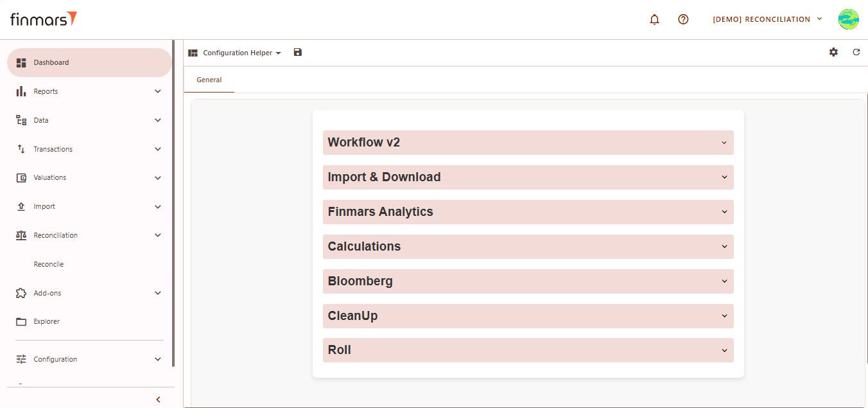Open dashboard settings gear icon
Image resolution: width=868 pixels, height=408 pixels.
pos(833,52)
